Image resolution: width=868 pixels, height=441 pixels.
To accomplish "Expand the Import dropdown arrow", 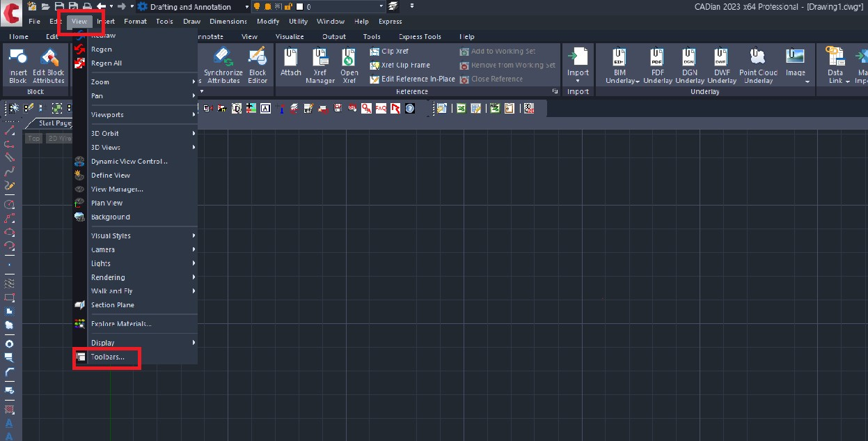I will point(578,81).
